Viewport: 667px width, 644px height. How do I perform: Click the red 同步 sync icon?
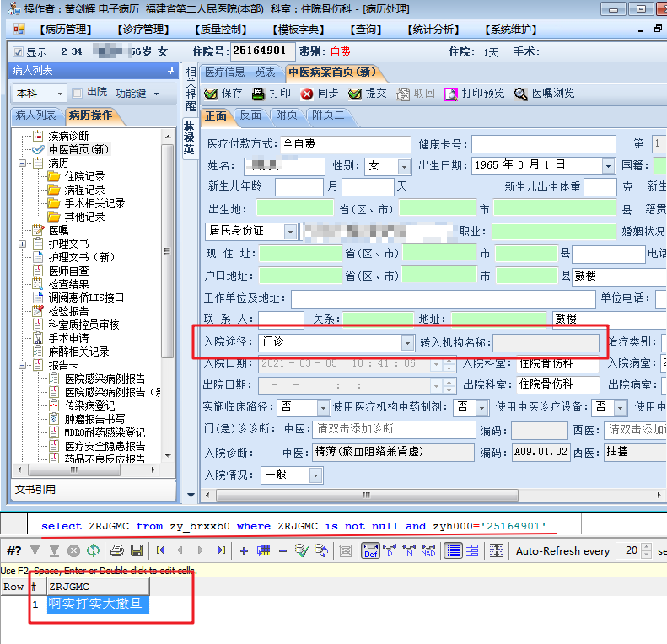307,94
